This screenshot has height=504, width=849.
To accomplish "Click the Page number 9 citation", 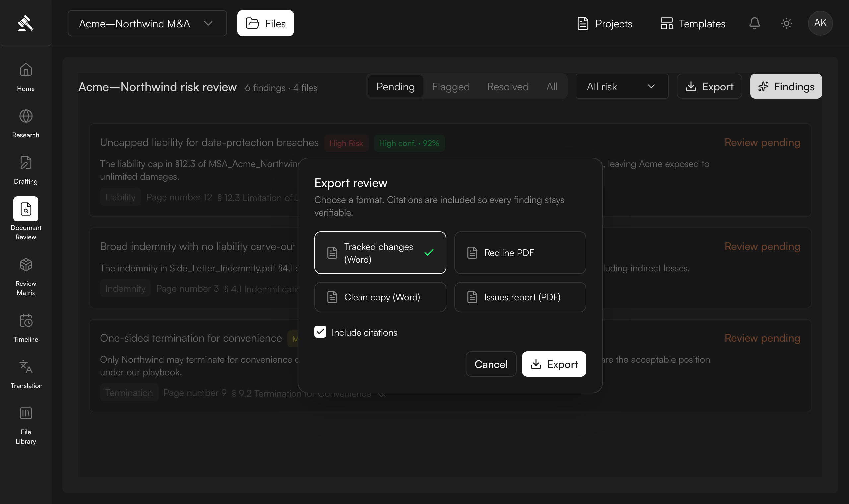I will pyautogui.click(x=195, y=393).
